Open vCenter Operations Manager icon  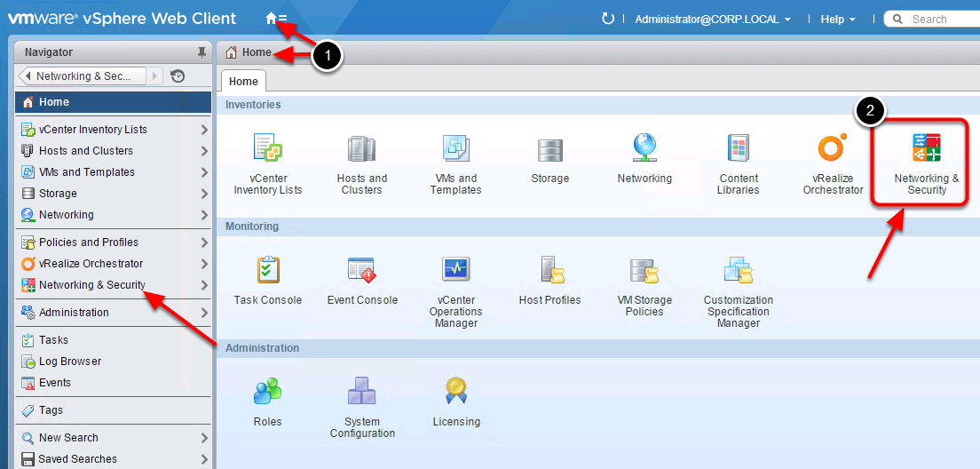[x=455, y=269]
